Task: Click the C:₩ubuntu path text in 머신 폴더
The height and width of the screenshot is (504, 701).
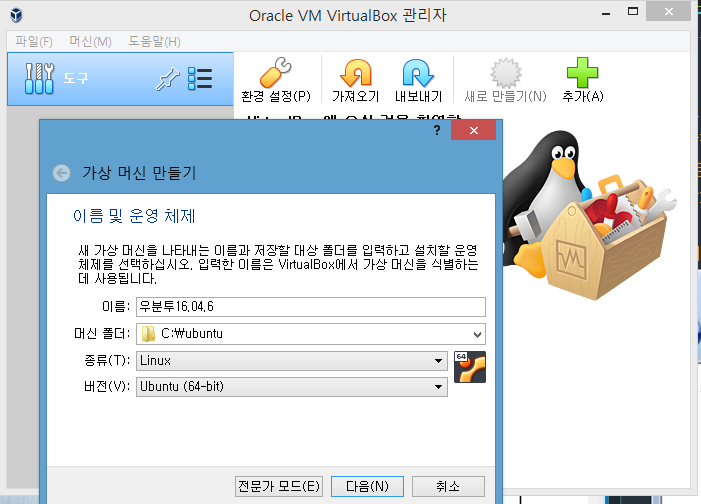Action: [192, 334]
